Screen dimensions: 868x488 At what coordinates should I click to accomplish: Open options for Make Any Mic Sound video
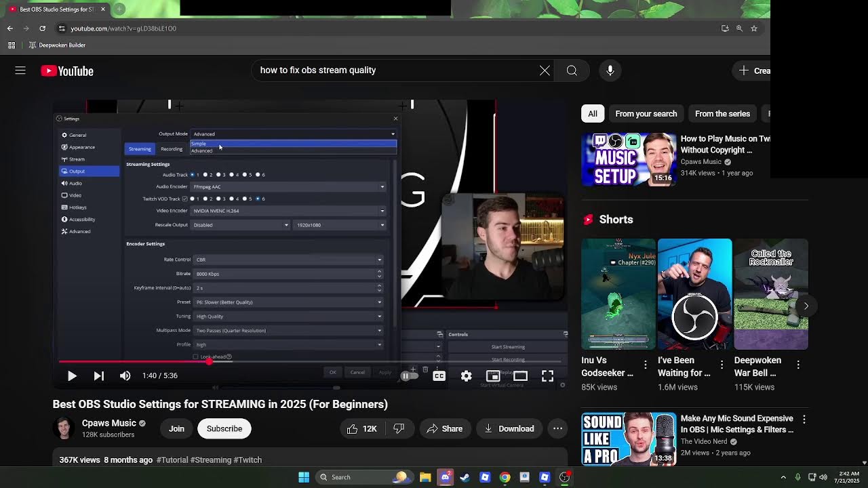[x=804, y=420]
